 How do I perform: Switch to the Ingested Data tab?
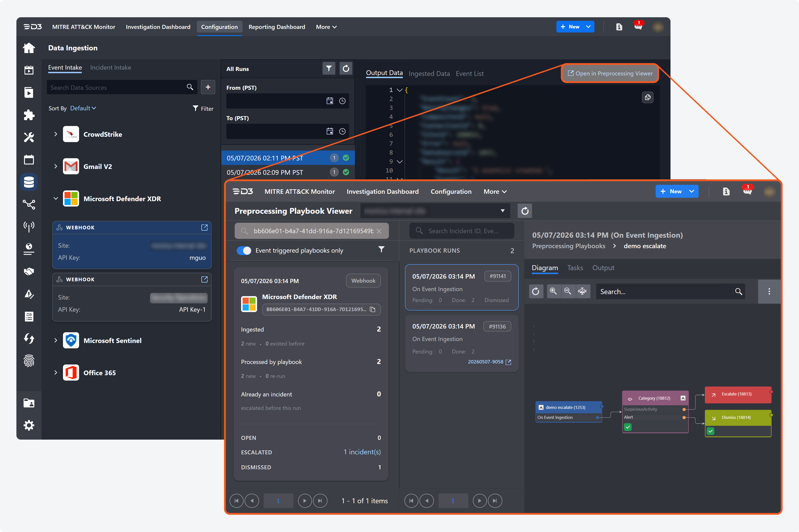(429, 74)
